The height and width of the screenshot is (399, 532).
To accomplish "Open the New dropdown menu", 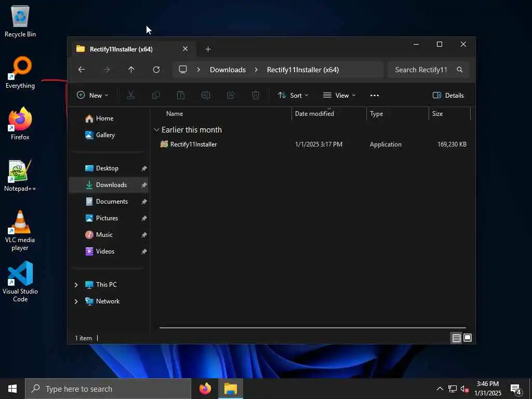I will [92, 96].
